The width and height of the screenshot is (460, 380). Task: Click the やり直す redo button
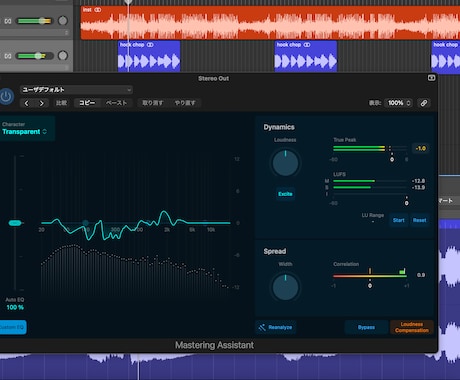click(x=185, y=103)
